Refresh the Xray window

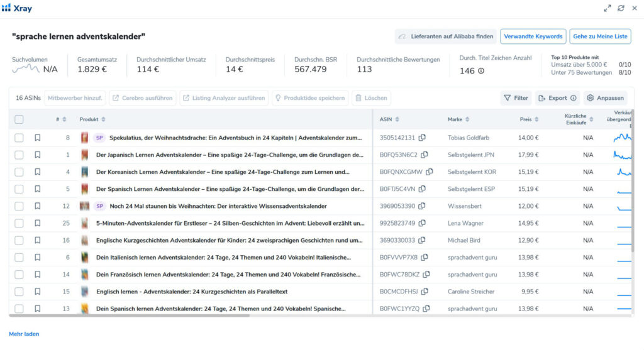pyautogui.click(x=621, y=8)
